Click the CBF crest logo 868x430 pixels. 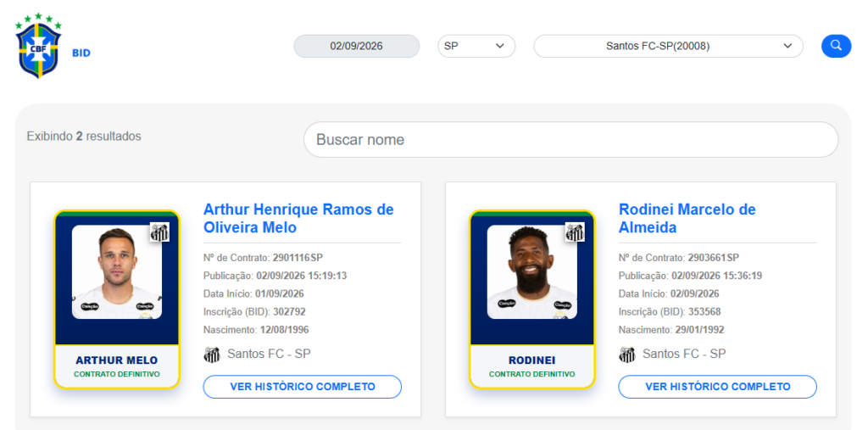tap(39, 46)
